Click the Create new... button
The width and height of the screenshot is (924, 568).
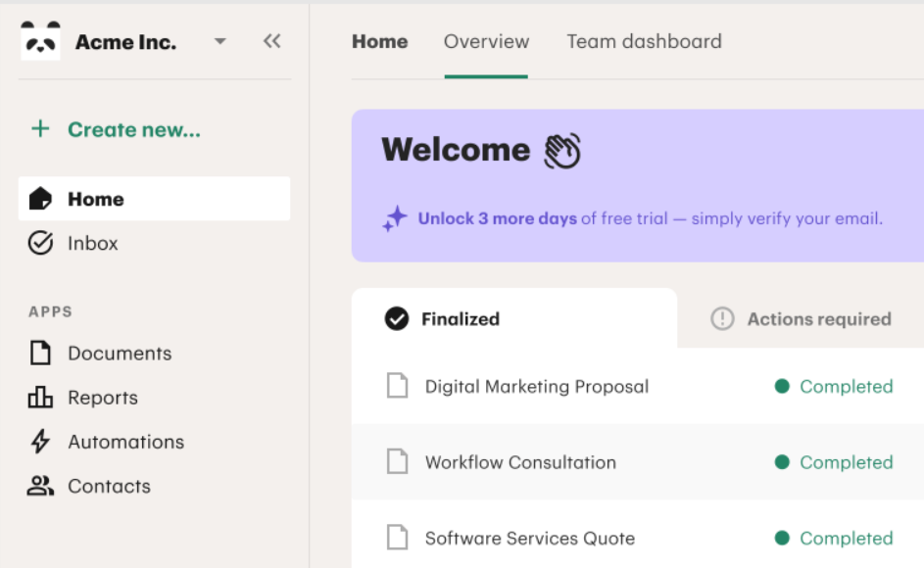(133, 129)
